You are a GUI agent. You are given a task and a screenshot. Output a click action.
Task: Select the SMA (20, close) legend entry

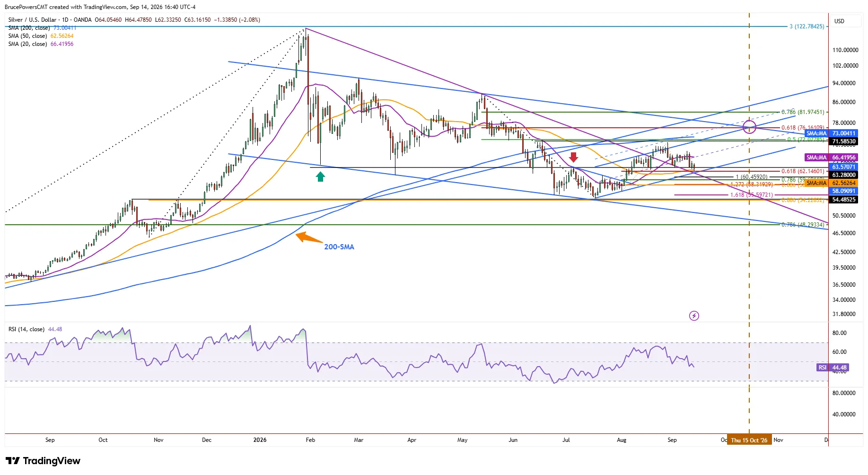41,44
